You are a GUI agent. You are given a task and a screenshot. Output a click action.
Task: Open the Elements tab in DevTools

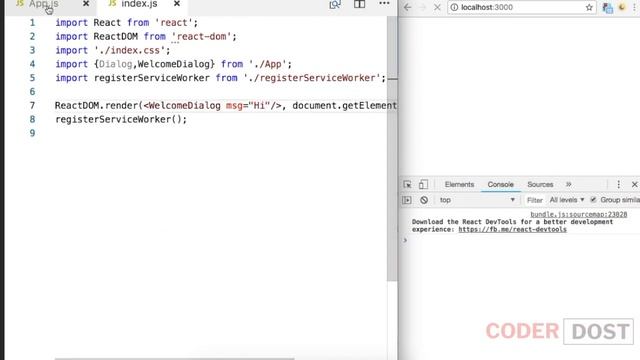(459, 184)
